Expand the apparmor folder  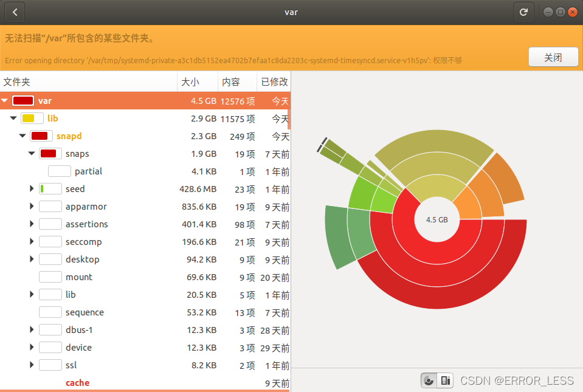pos(32,206)
